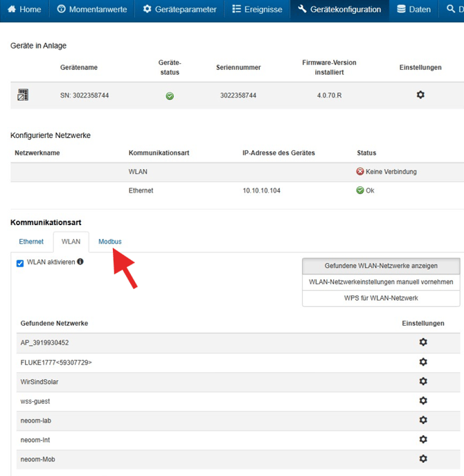Open the Momentanwerte menu
Screen dimensions: 464x476
(x=92, y=10)
